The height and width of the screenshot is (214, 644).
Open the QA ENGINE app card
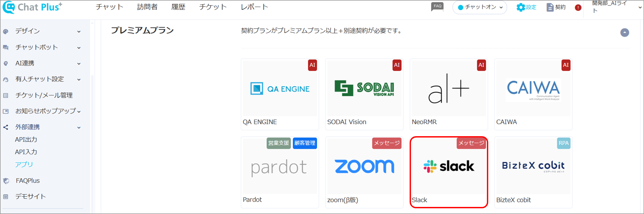(280, 94)
